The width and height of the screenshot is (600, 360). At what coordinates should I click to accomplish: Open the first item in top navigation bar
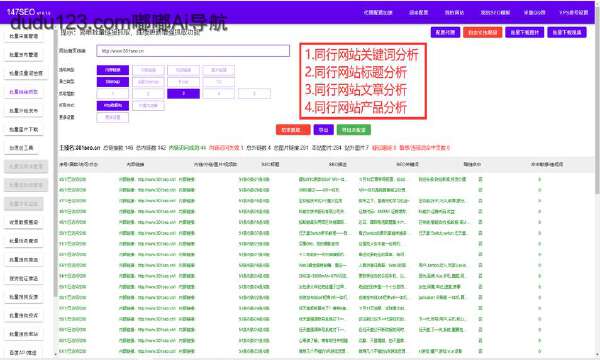tap(378, 12)
